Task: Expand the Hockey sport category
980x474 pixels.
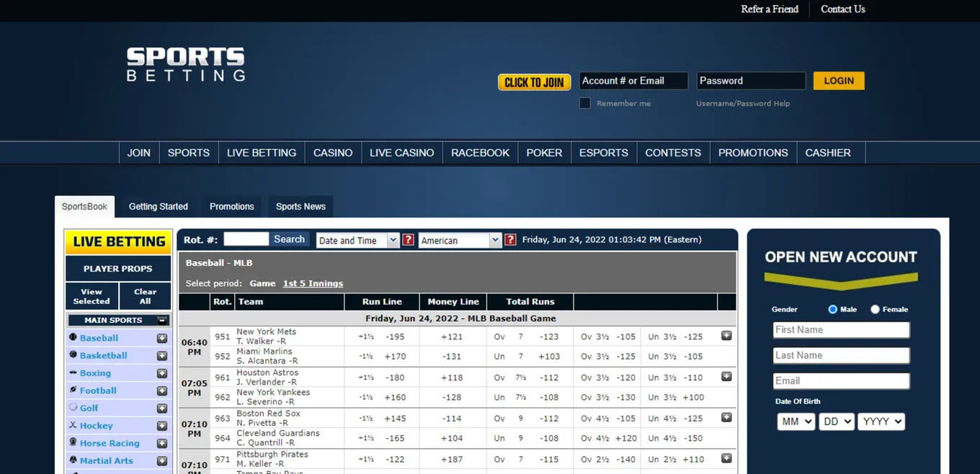Action: [162, 426]
